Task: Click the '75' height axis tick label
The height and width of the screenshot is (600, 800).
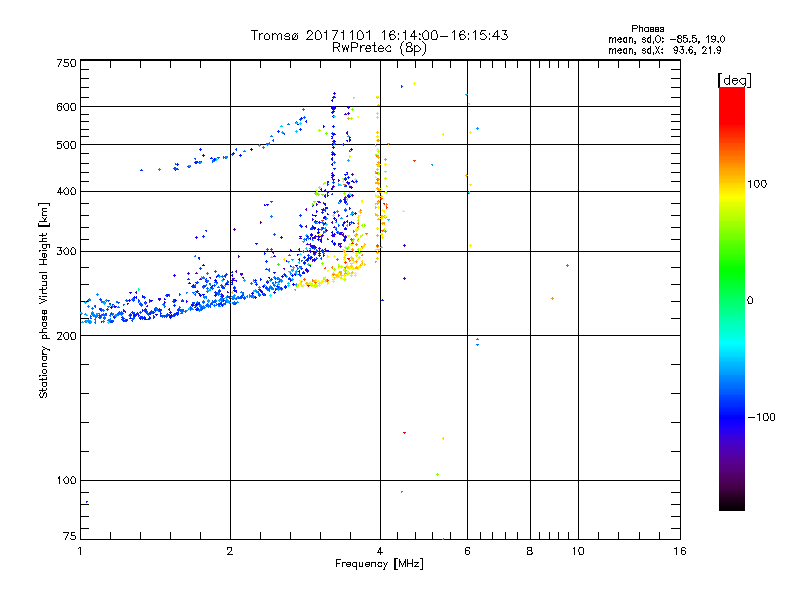Action: (x=70, y=536)
